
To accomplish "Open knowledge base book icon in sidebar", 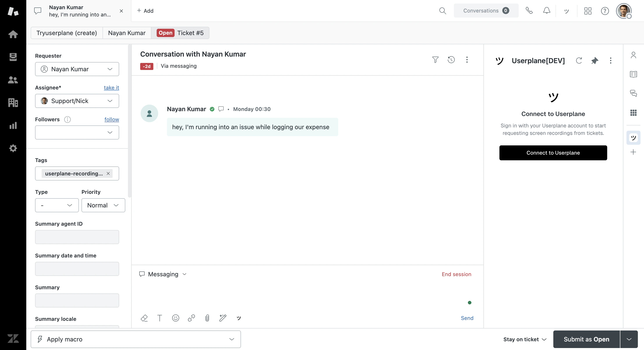I will pyautogui.click(x=633, y=74).
